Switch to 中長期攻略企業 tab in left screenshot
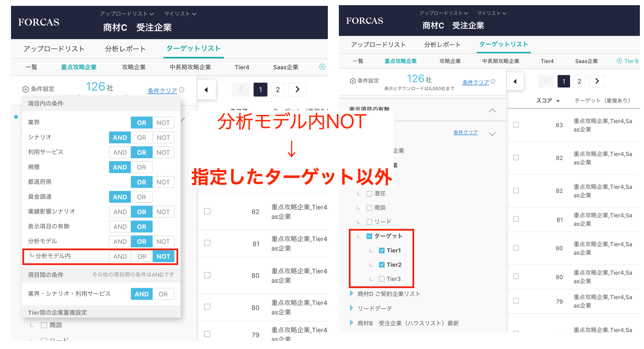The width and height of the screenshot is (644, 349). click(x=190, y=67)
